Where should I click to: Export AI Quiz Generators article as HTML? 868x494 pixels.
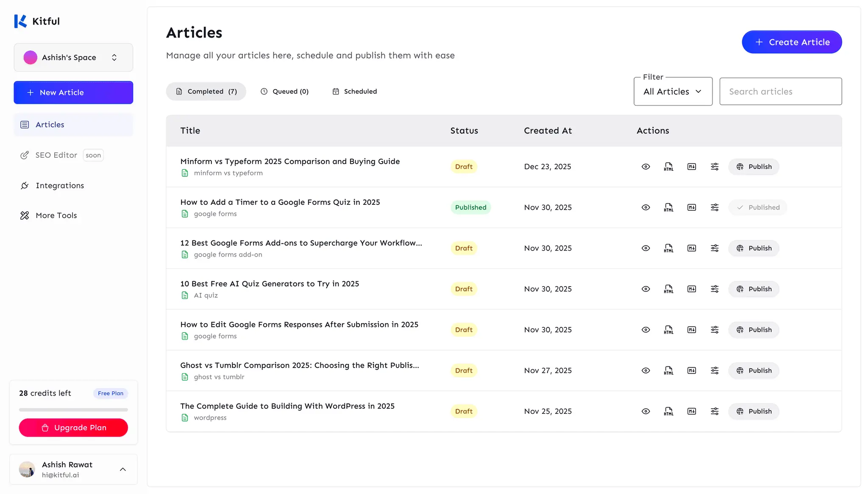pyautogui.click(x=668, y=289)
